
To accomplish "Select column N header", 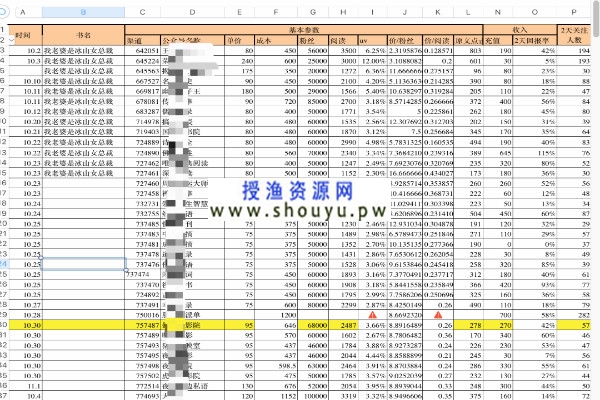I will (497, 12).
